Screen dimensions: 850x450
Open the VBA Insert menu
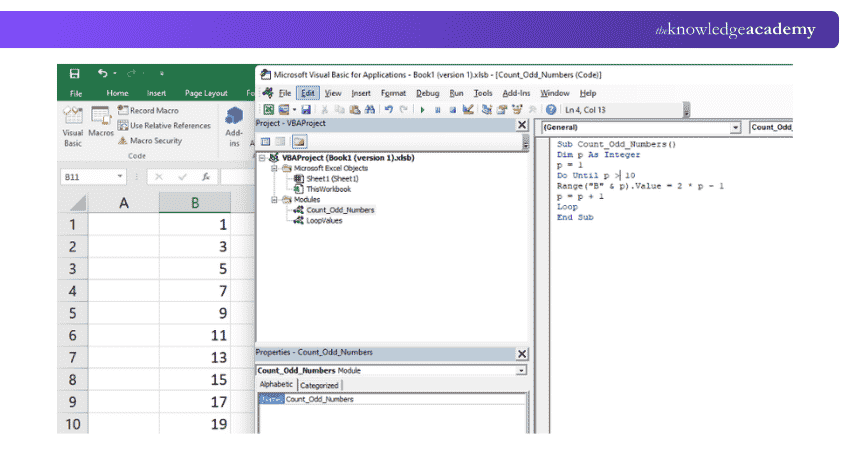coord(361,93)
